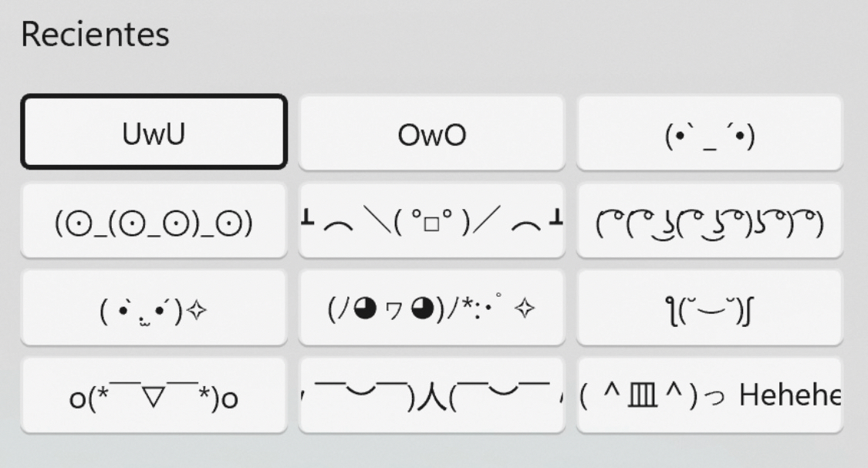Select the o(*￣▽￣*)o kaomoji

point(154,396)
